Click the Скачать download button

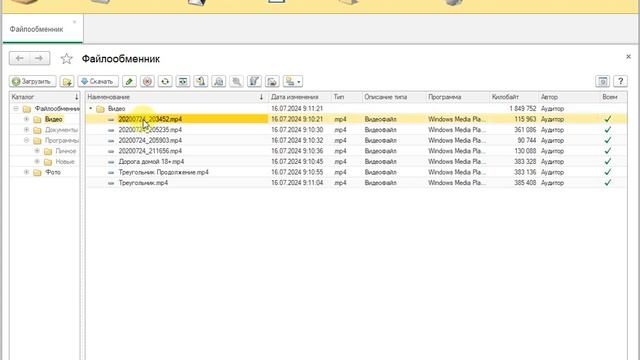[98, 82]
